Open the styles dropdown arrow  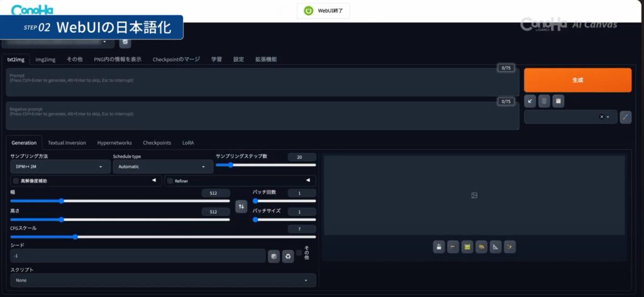(608, 117)
